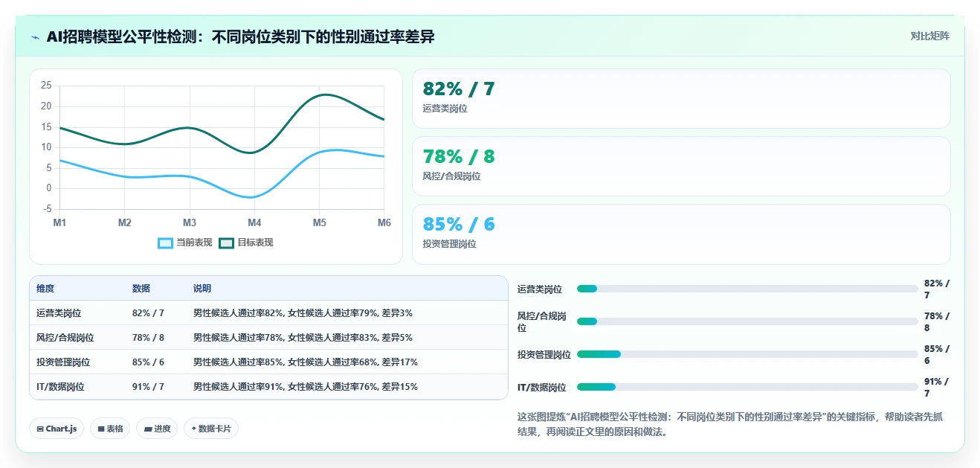
Task: Click the description ending 差异3%
Action: point(303,313)
